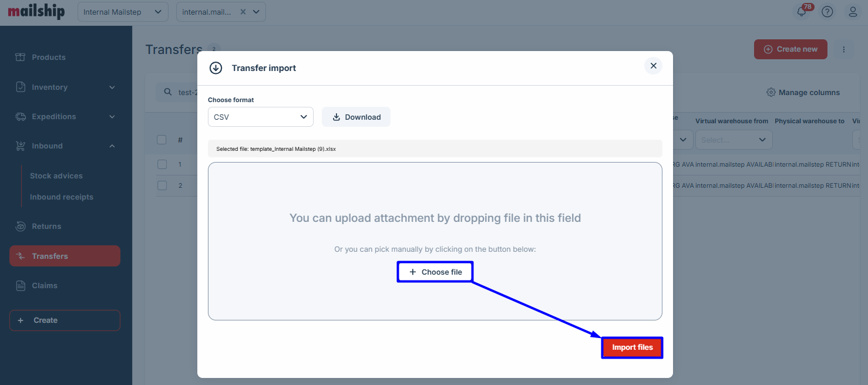Open Stock advices in sidebar
This screenshot has width=868, height=385.
[56, 175]
